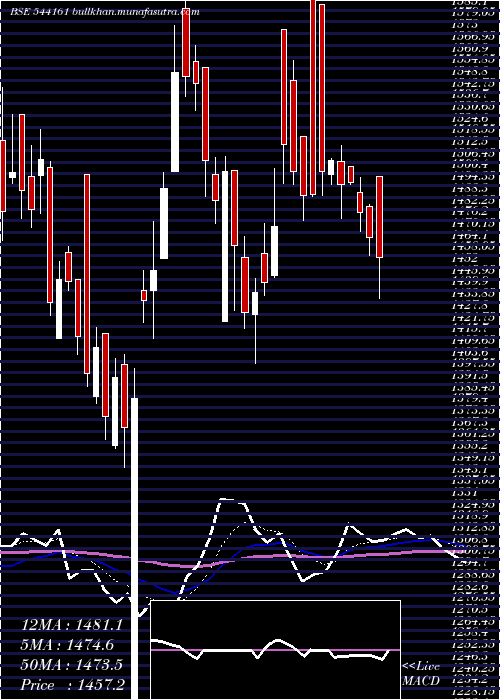Click inside the MACD inset chart panel

[275, 650]
